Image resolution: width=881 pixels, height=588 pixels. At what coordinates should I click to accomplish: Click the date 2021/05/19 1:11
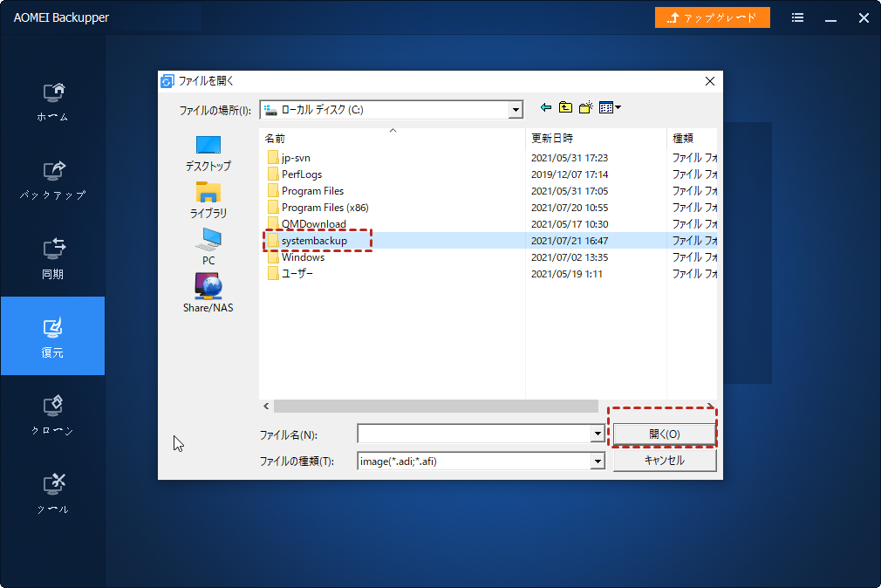(566, 274)
